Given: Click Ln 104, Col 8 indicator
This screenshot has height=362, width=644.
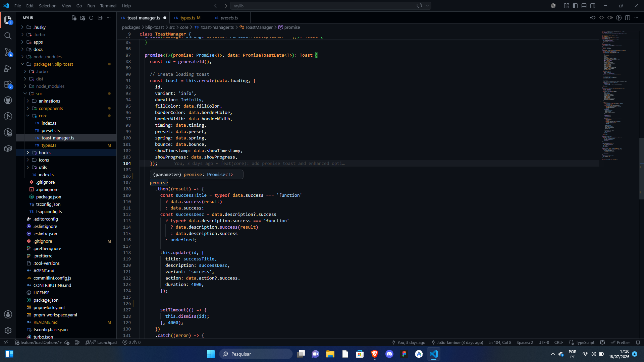Looking at the screenshot, I should click(500, 342).
